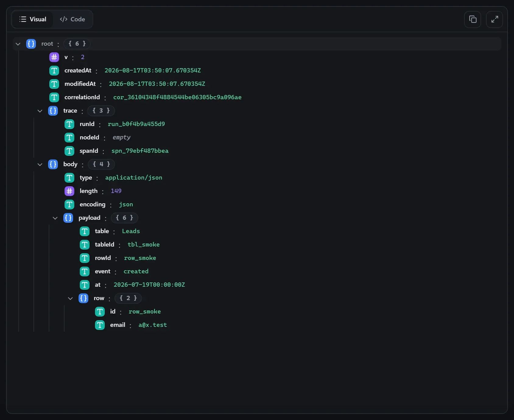The image size is (514, 420).
Task: Click the object icon beside trace
Action: pyautogui.click(x=53, y=111)
